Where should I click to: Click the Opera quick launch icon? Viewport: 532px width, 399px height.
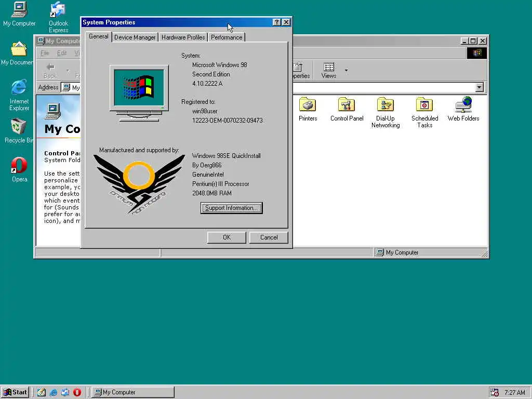(x=77, y=392)
